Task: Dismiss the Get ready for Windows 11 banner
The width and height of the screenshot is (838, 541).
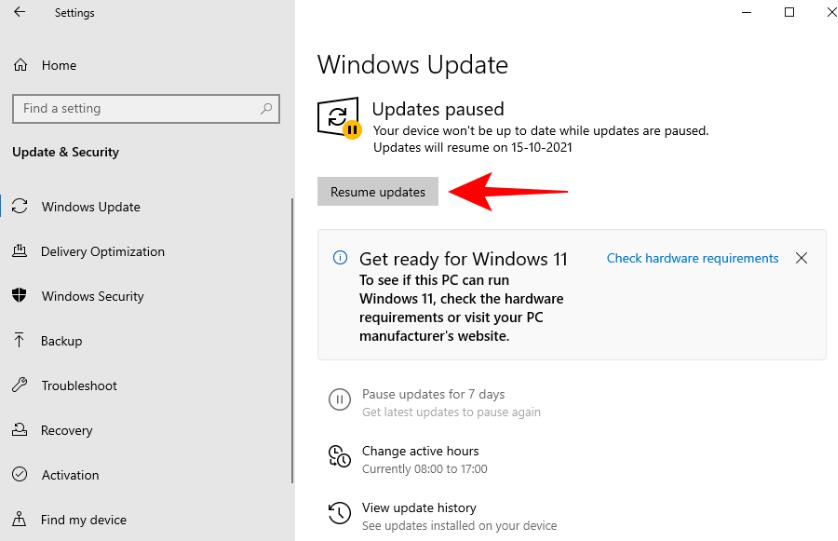Action: point(801,258)
